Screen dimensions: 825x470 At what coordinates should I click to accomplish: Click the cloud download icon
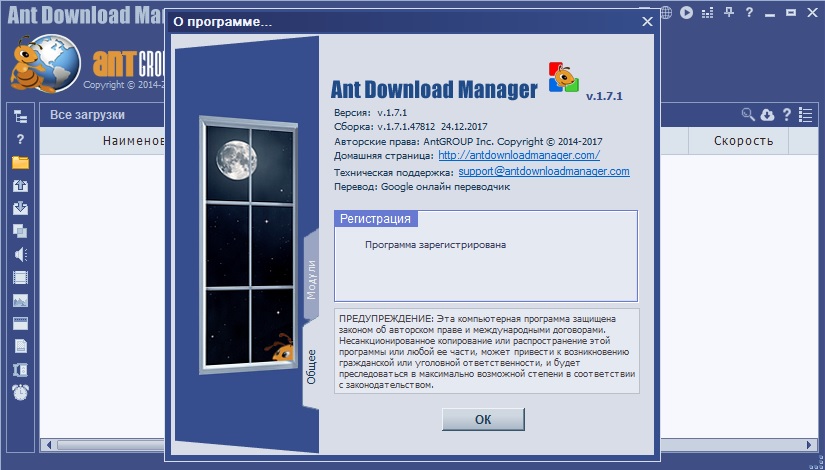click(x=767, y=115)
